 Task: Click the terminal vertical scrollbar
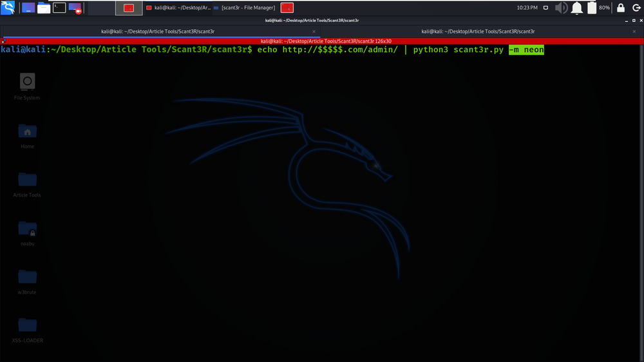(x=641, y=202)
